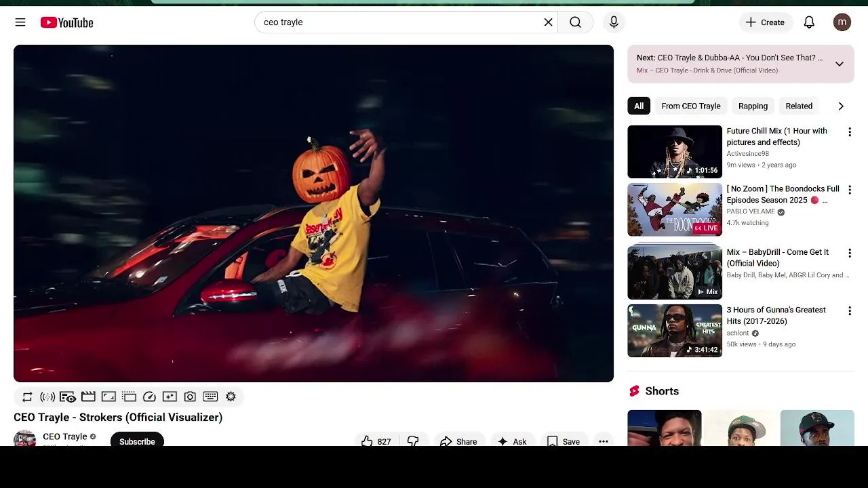Click PABLO VELAME channel name
868x488 pixels.
click(x=751, y=211)
